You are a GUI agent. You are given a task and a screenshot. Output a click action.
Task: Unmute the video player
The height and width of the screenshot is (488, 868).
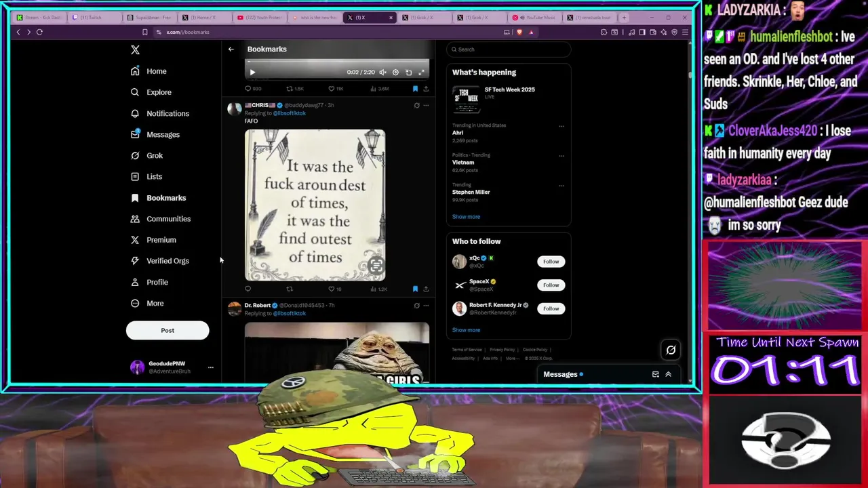coord(382,72)
